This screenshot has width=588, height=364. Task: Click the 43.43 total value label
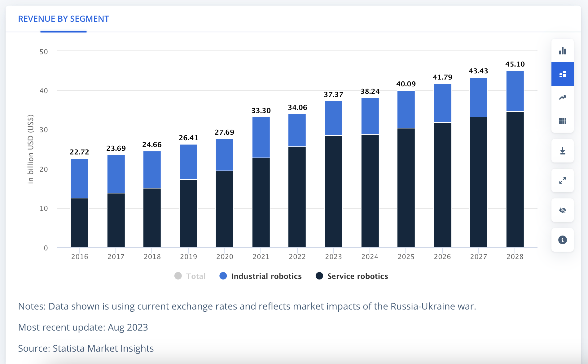(x=478, y=71)
